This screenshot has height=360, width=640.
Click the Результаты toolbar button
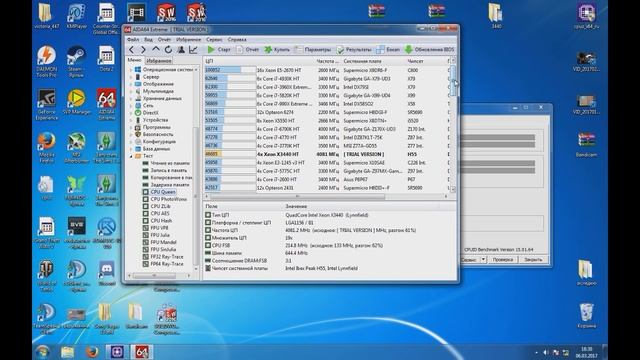(354, 50)
